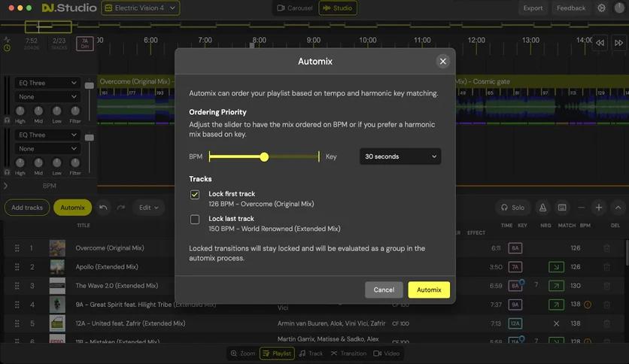Open the Feedback link
This screenshot has width=629, height=364.
pos(571,8)
